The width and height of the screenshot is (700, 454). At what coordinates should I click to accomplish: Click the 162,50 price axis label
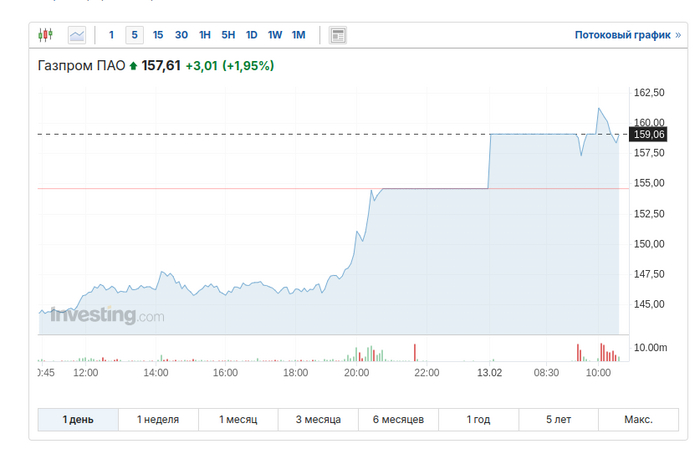(x=649, y=93)
